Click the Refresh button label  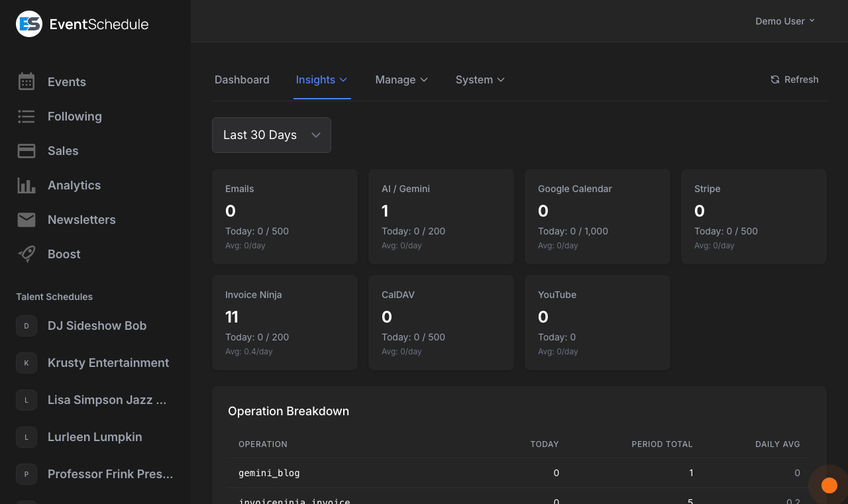point(802,79)
